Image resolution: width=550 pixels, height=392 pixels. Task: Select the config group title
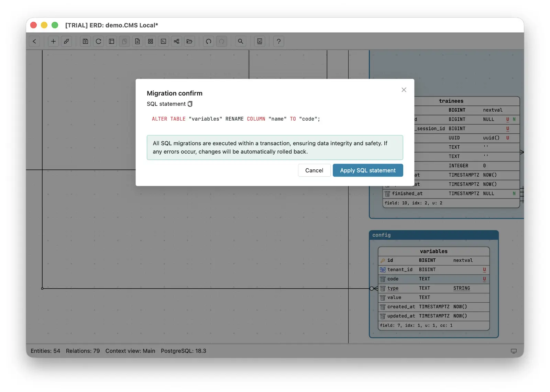point(382,235)
